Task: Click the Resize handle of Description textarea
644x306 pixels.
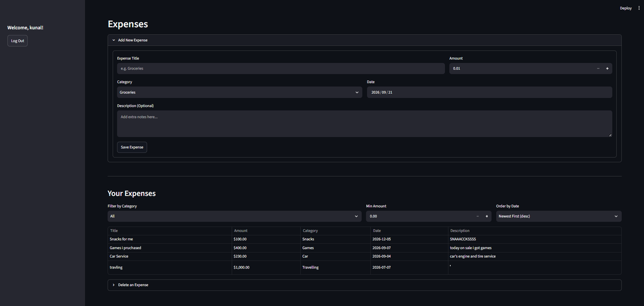Action: point(610,135)
